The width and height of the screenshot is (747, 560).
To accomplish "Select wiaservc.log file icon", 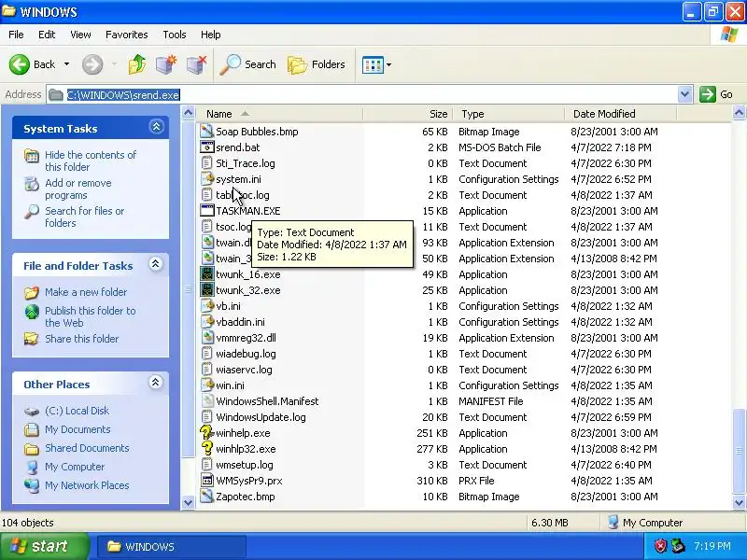I will coord(206,370).
